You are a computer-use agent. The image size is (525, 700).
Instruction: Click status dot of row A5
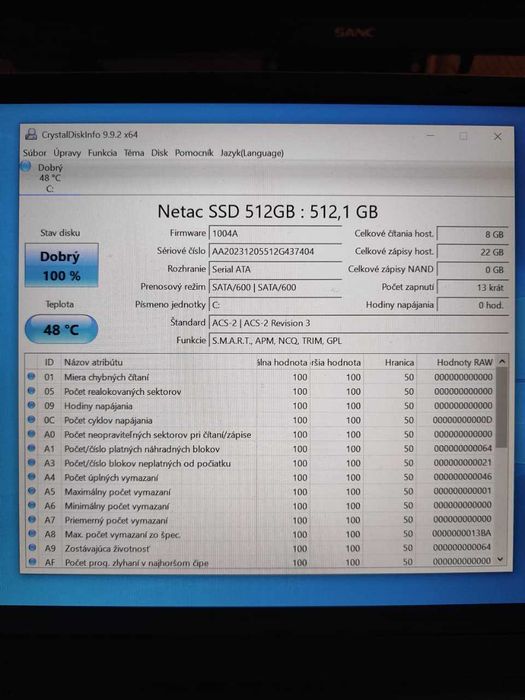tap(31, 491)
